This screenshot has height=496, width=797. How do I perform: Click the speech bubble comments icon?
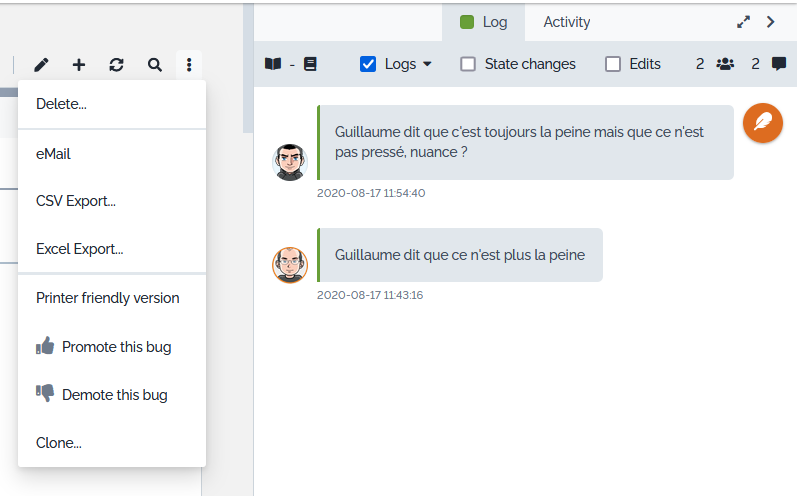[779, 64]
